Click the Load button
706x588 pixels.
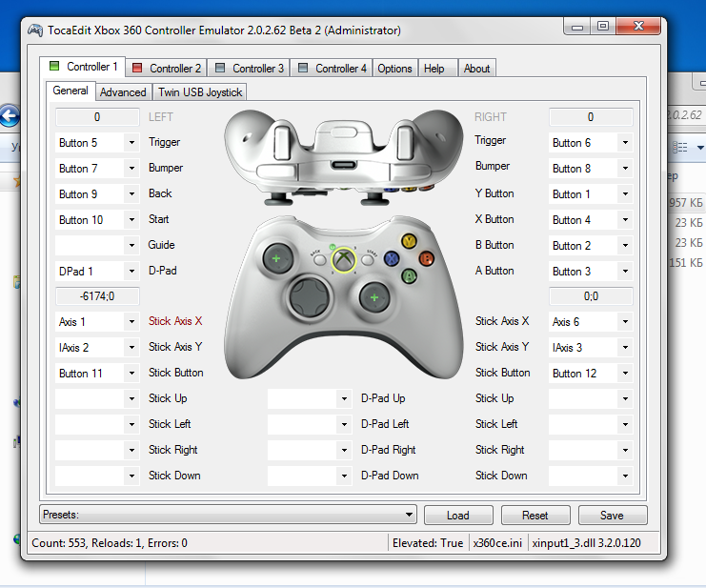[458, 515]
